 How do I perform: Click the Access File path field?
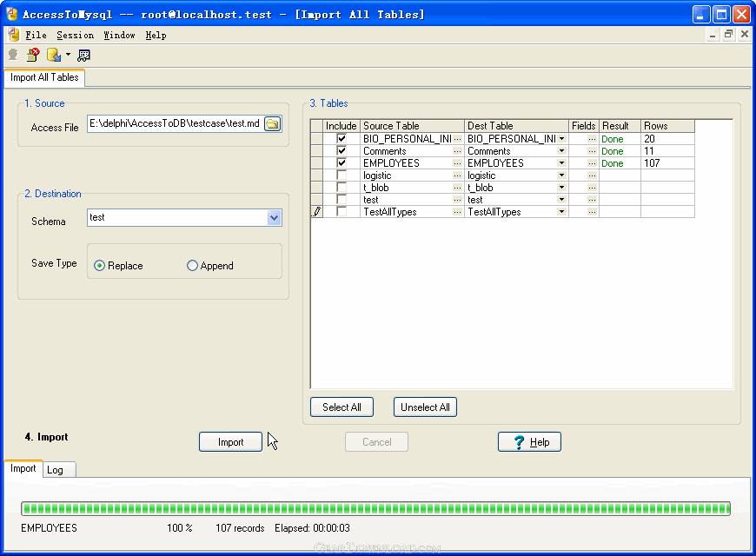(175, 124)
